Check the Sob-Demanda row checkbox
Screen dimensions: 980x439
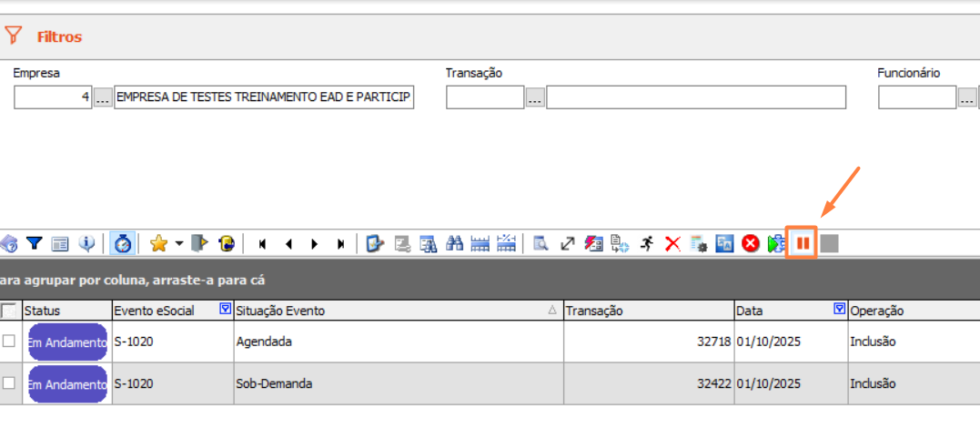(x=9, y=383)
